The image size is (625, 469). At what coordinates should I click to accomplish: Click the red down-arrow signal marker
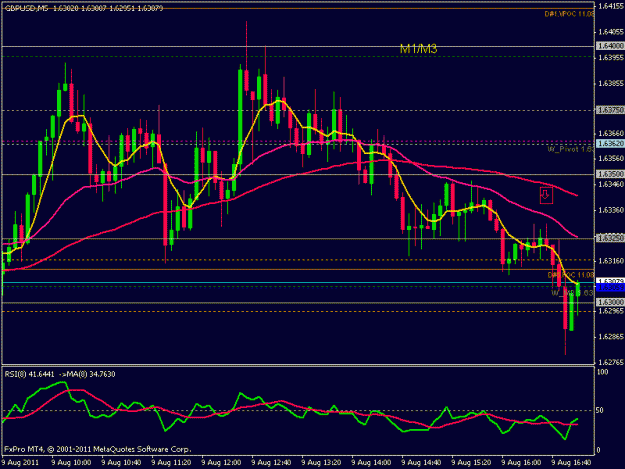pos(546,195)
